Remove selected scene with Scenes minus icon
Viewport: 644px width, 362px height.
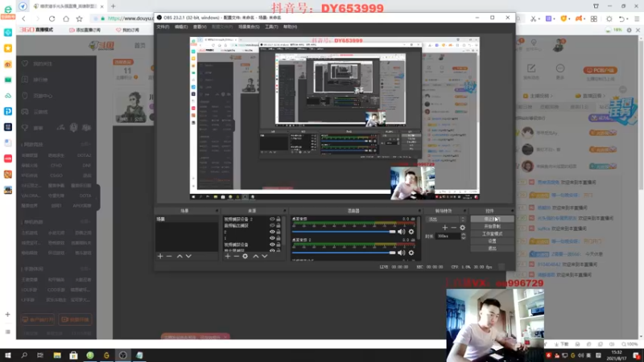click(x=169, y=256)
